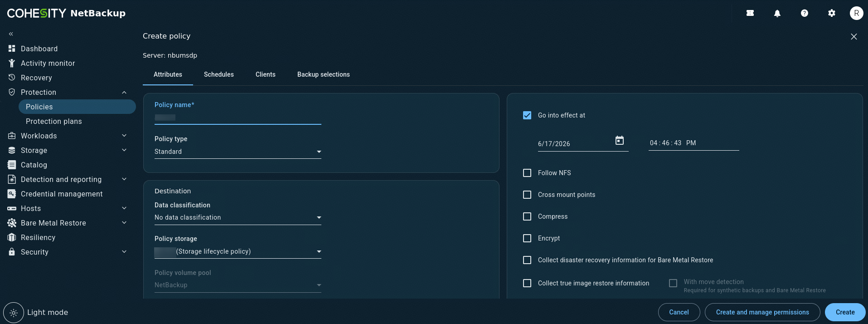Open the Policy volume pool dropdown

coord(238,285)
